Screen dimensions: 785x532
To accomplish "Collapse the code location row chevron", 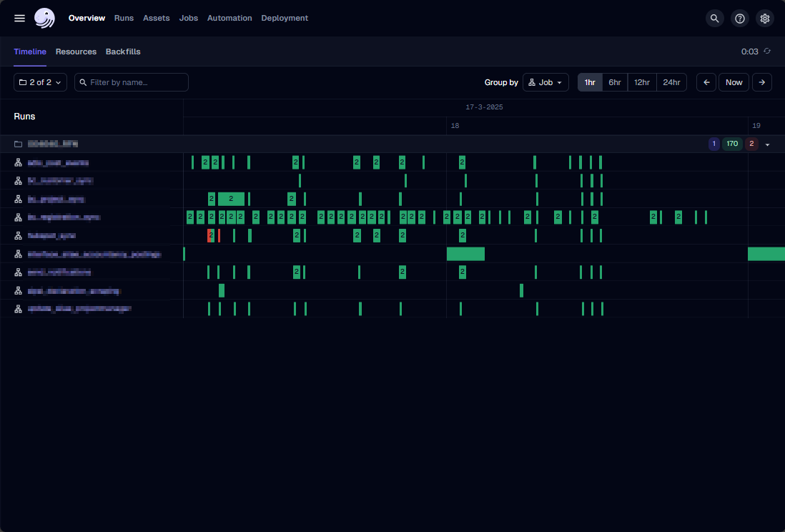I will tap(768, 144).
